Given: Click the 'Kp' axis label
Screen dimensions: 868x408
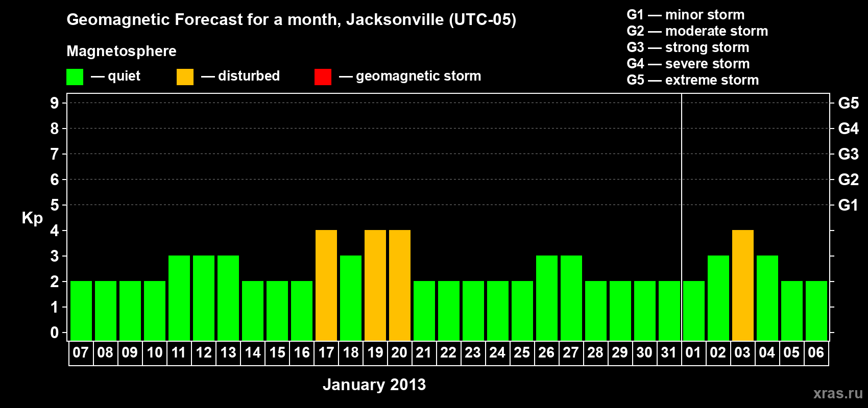Looking at the screenshot, I should (32, 218).
